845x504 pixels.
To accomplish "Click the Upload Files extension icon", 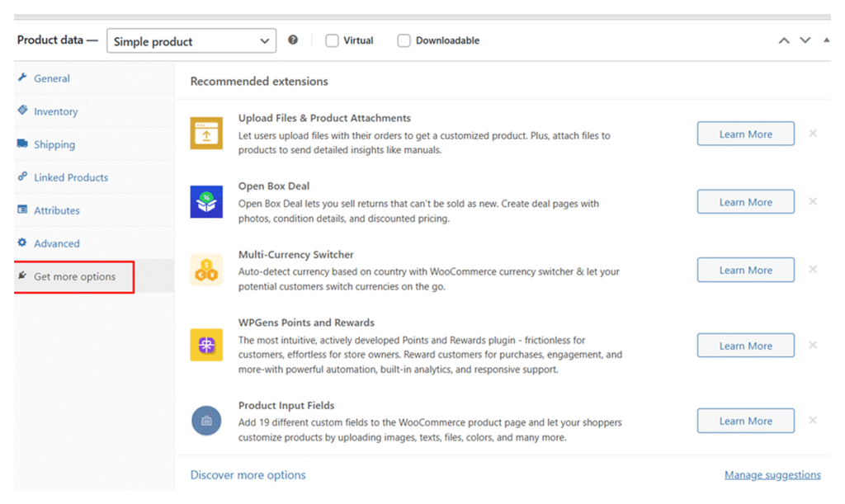I will point(206,134).
